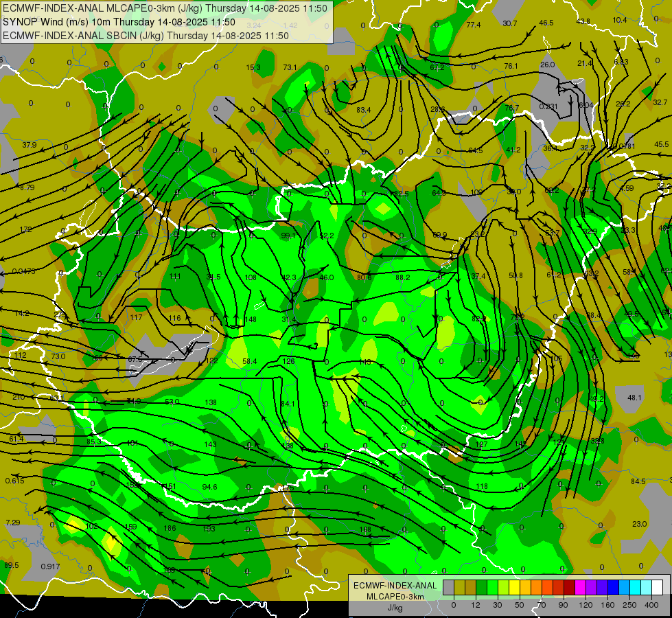Click legend scale value '250'

[629, 605]
